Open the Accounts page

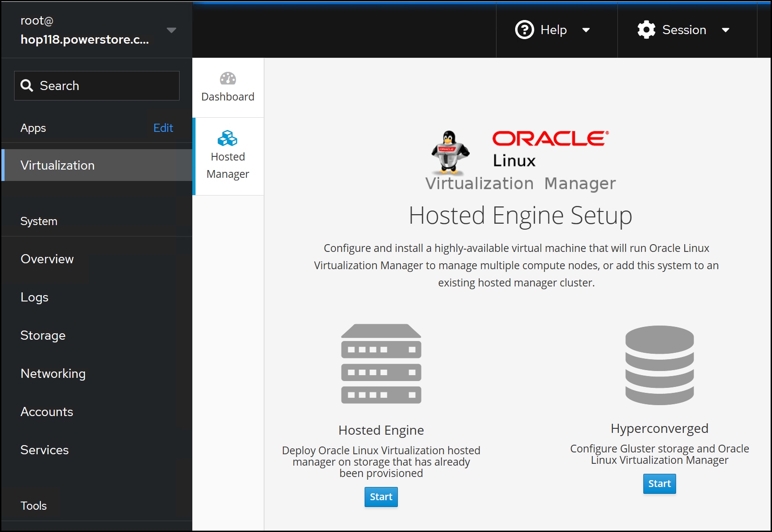[47, 412]
